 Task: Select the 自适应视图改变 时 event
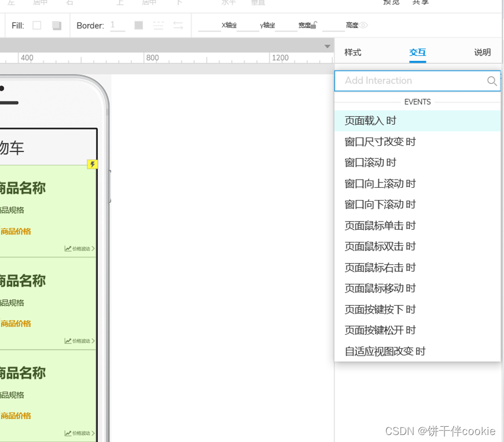click(417, 351)
